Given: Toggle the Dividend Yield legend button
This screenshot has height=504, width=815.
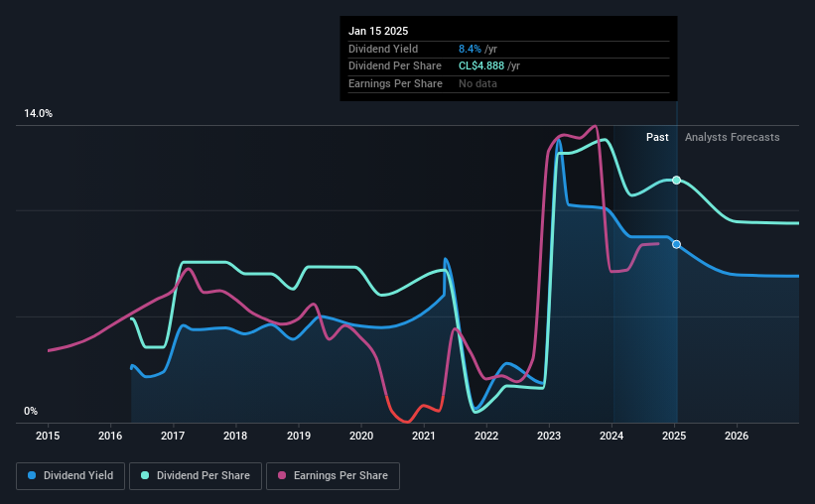Looking at the screenshot, I should pos(70,476).
